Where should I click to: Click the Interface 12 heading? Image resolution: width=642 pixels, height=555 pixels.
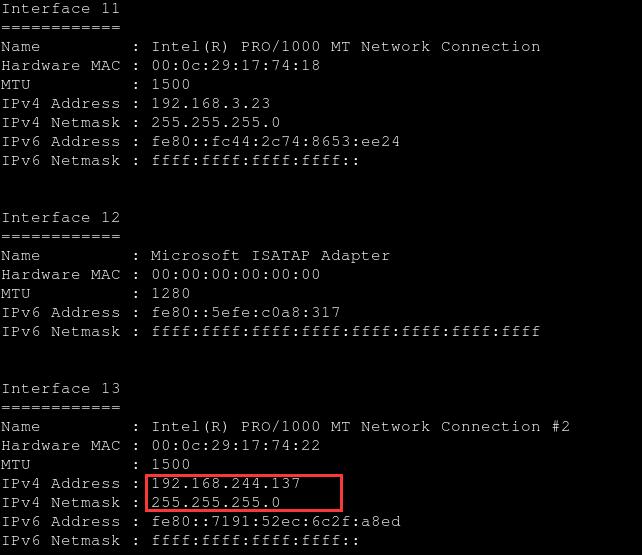pyautogui.click(x=61, y=217)
